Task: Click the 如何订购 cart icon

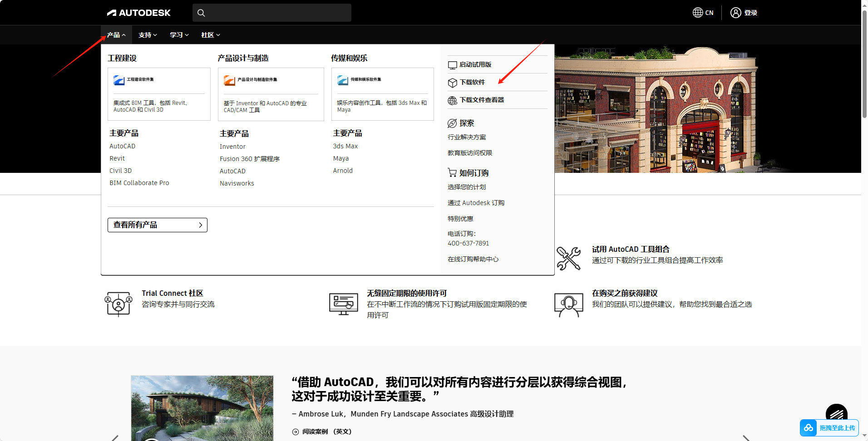Action: [x=452, y=172]
